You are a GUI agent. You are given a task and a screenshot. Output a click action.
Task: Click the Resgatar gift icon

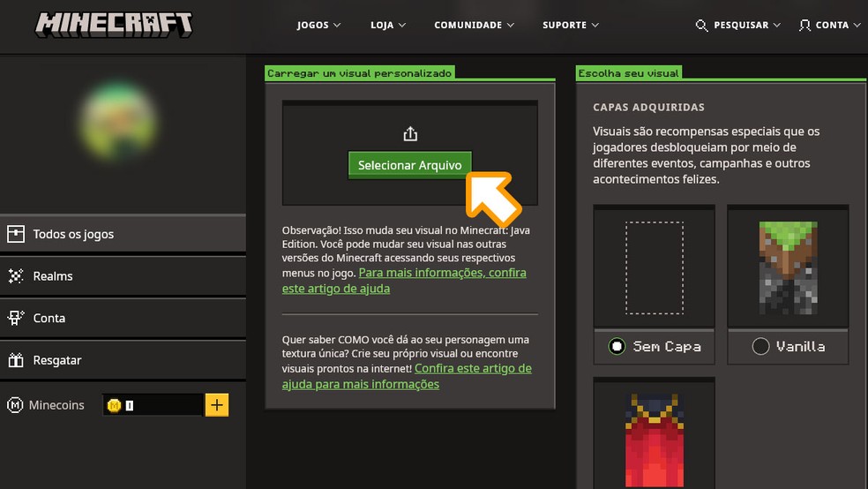coord(16,360)
